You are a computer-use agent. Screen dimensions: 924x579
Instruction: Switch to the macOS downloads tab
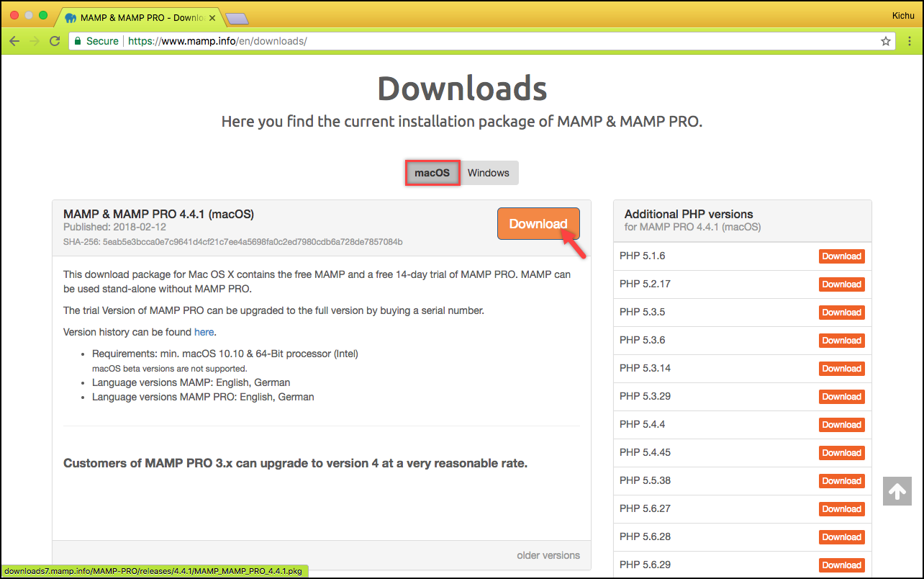432,173
